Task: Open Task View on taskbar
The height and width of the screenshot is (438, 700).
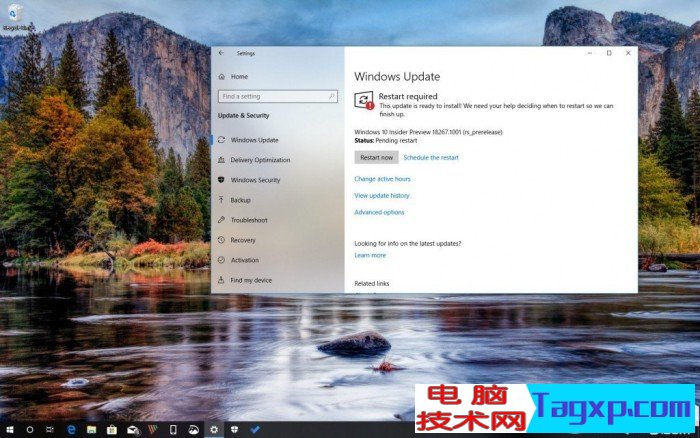Action: (50, 430)
